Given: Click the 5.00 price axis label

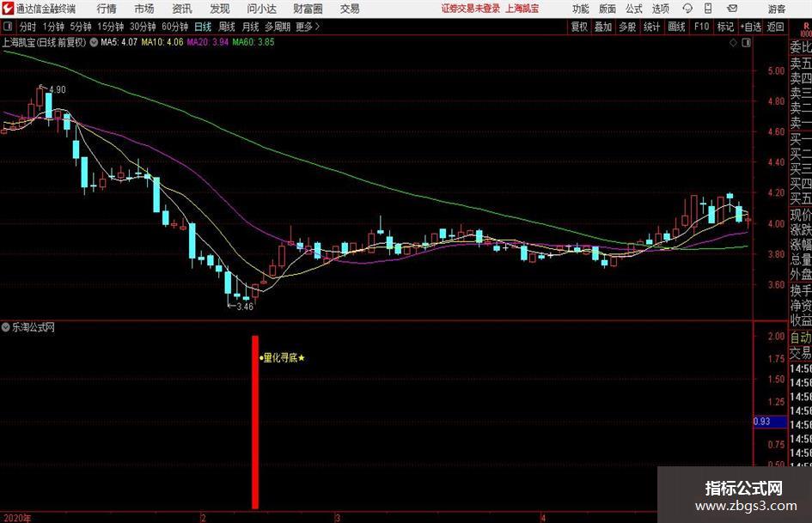Looking at the screenshot, I should point(776,71).
